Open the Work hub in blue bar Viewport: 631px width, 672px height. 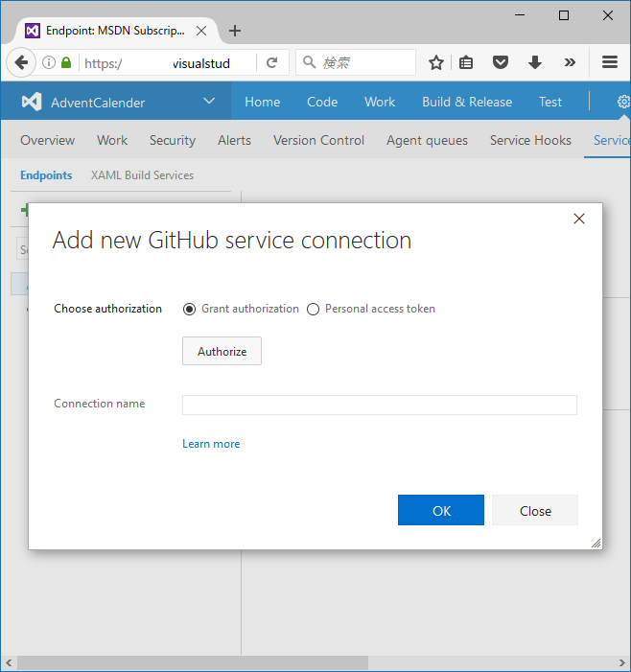[380, 102]
